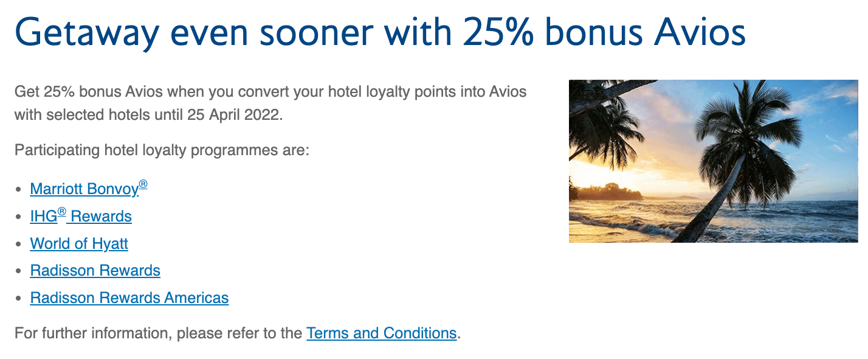Open the Terms and Conditions link
Viewport: 868px width, 359px height.
(381, 333)
